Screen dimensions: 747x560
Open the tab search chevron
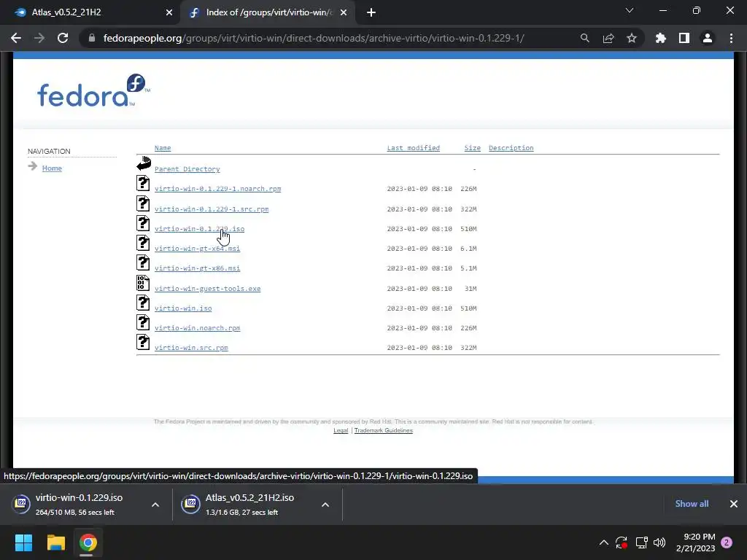[630, 10]
